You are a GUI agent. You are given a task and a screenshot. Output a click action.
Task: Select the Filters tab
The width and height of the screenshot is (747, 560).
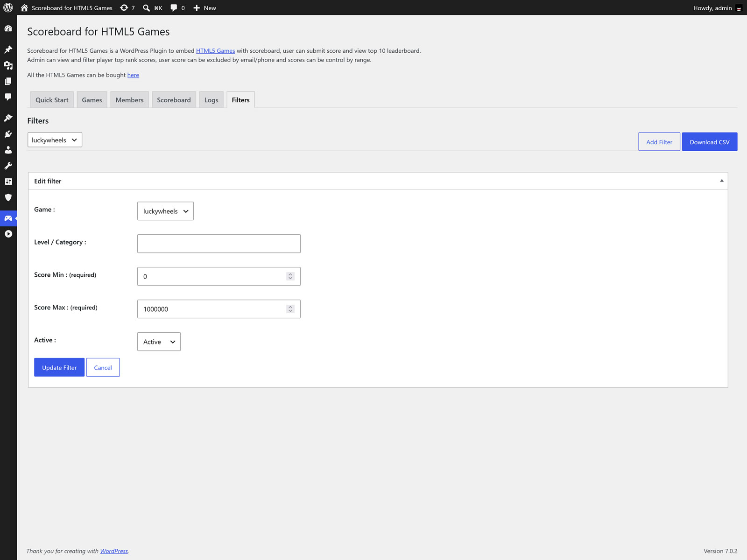240,100
